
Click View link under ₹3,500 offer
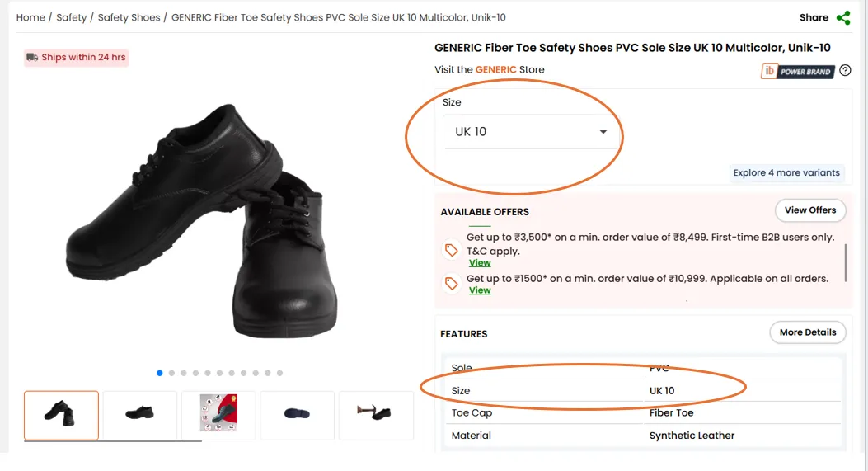pos(480,263)
